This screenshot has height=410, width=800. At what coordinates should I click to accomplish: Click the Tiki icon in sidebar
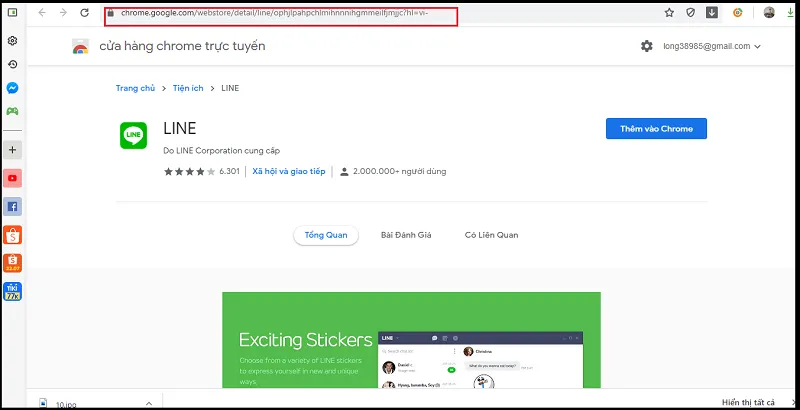click(x=12, y=293)
